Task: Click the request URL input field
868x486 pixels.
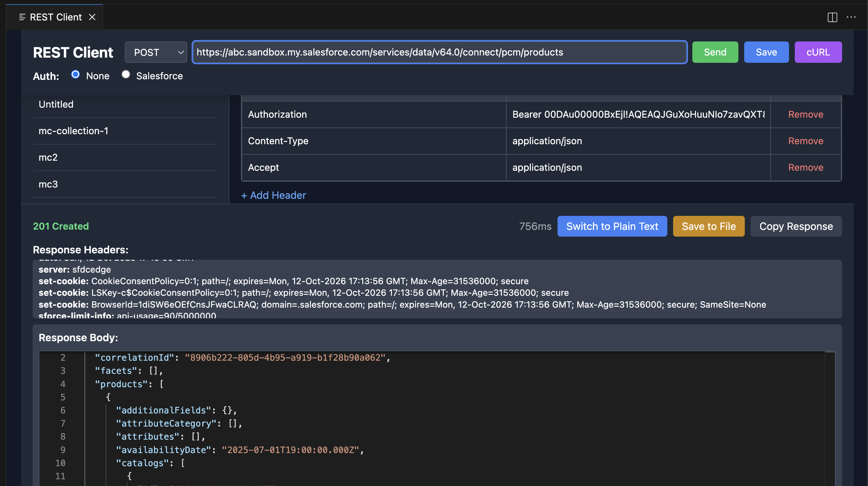Action: click(439, 52)
